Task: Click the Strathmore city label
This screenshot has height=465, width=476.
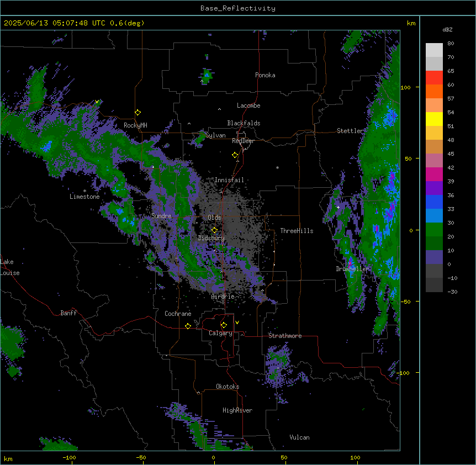Action: coord(285,336)
